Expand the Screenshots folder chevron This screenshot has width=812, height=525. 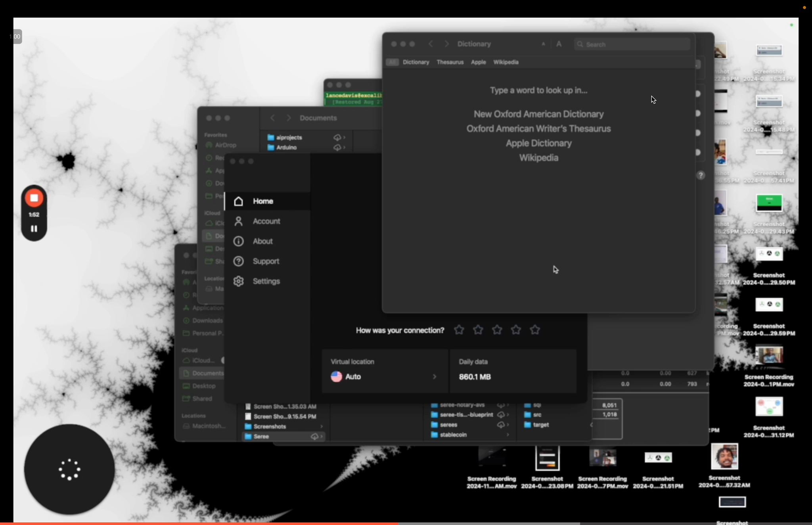pos(322,427)
